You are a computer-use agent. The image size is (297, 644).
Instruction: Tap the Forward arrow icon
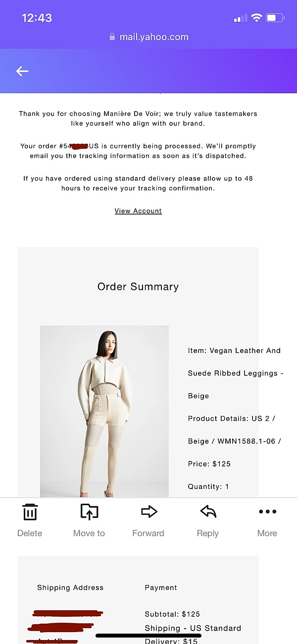(148, 512)
